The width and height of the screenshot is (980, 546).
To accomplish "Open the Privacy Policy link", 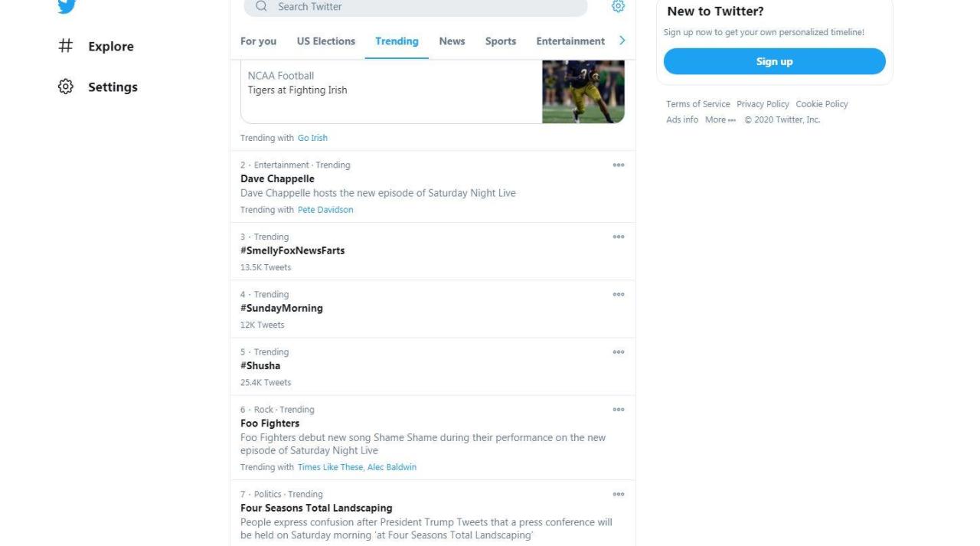I will click(x=763, y=104).
